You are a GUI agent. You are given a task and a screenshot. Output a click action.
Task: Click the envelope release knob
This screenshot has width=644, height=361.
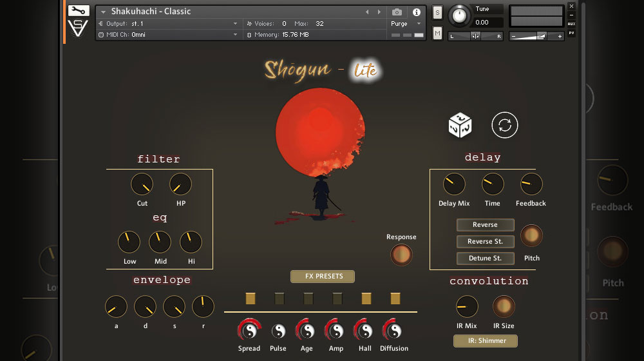203,306
